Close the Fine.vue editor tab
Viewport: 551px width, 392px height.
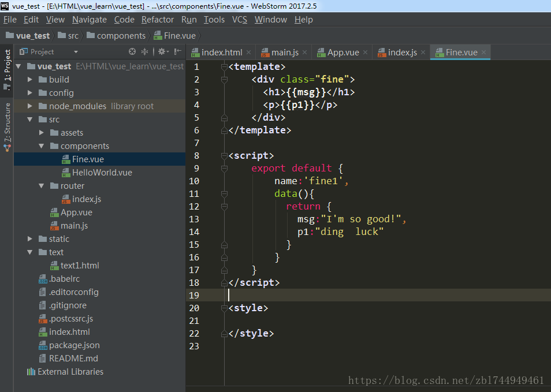484,53
